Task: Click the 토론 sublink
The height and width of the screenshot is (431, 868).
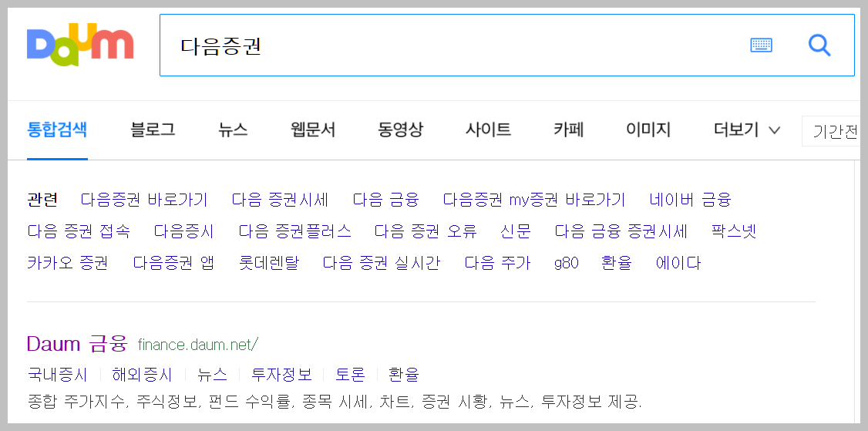Action: point(351,375)
